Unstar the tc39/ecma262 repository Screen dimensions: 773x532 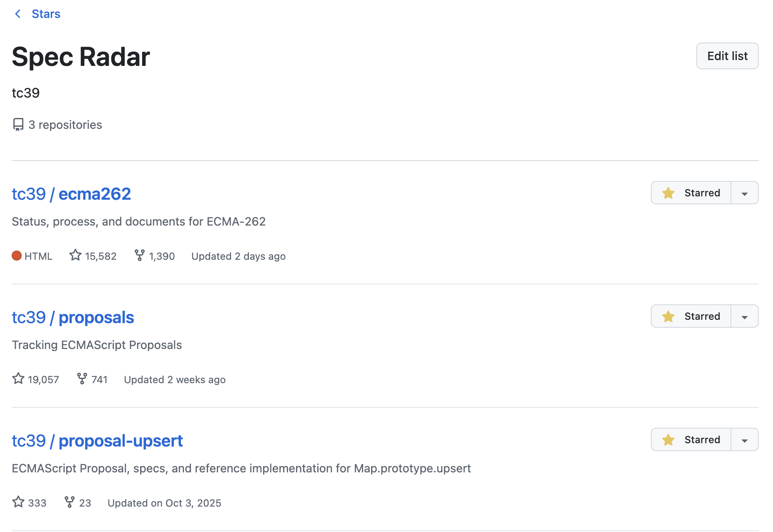click(x=691, y=193)
